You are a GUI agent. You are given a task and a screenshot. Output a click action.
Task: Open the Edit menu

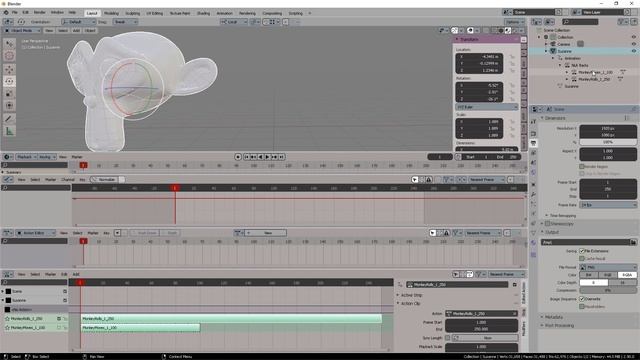coord(25,13)
